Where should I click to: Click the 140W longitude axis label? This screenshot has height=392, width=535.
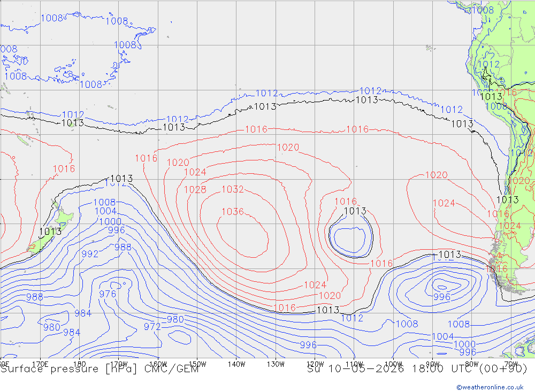(x=236, y=364)
